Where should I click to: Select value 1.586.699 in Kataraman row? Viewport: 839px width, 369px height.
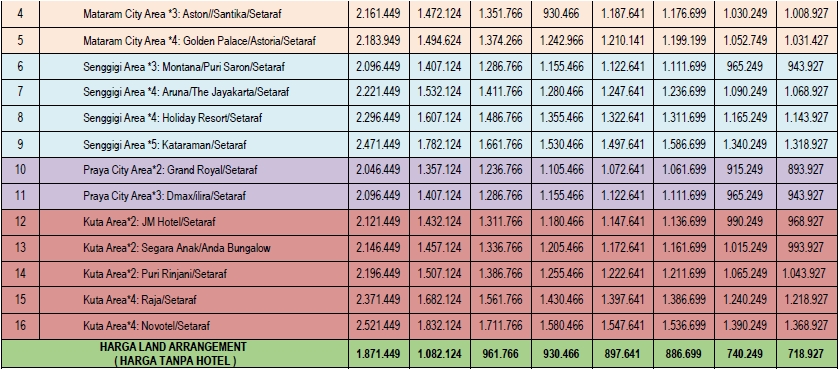684,144
